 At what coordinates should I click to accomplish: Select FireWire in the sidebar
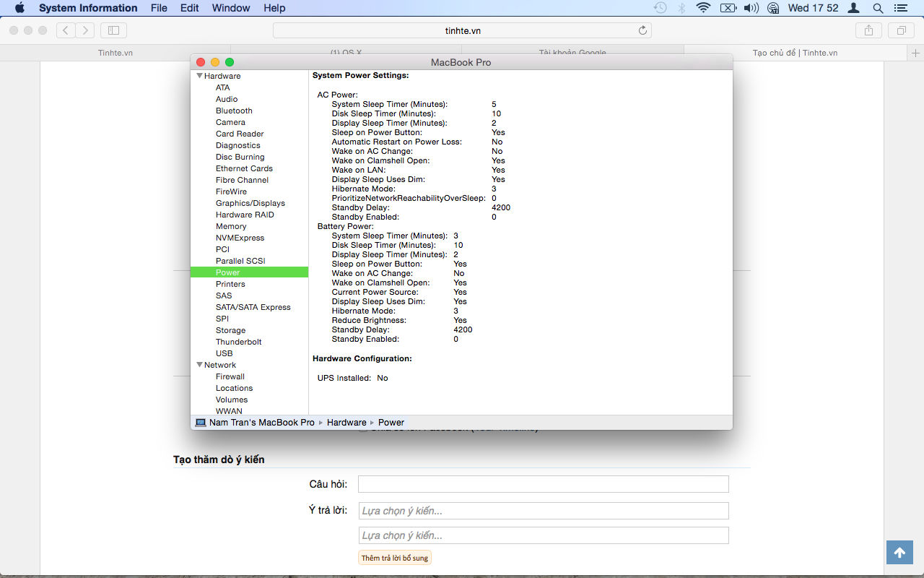pos(231,191)
